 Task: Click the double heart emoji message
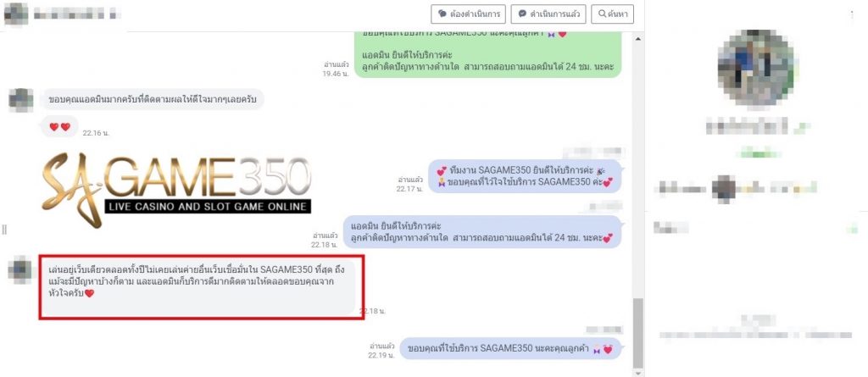pos(60,127)
